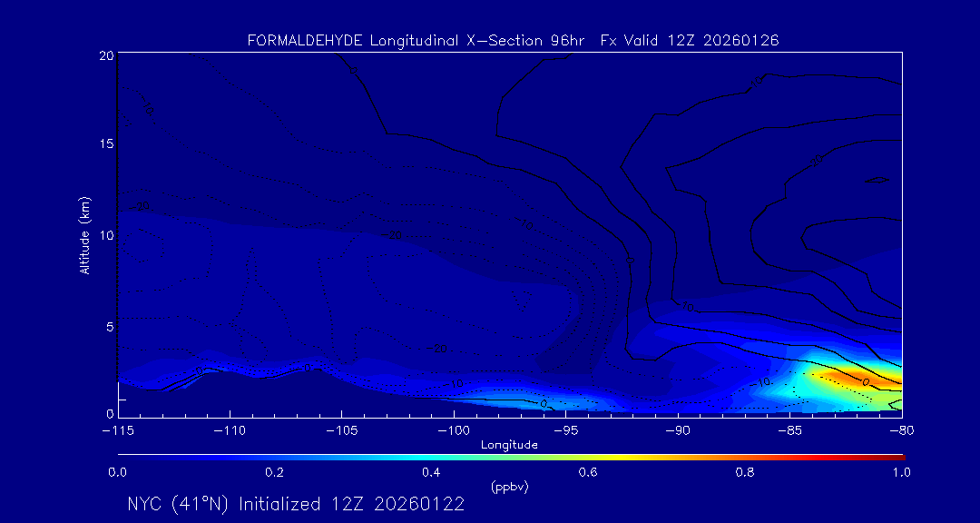Click the FORMALDEHYDE Longitudinal X-Section plot title
980x523 pixels.
[513, 41]
